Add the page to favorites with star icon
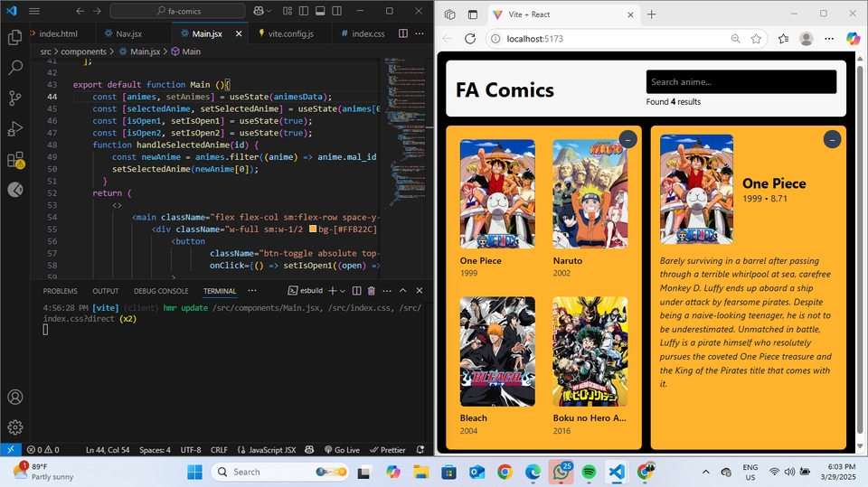Viewport: 868px width, 487px height. [x=756, y=39]
